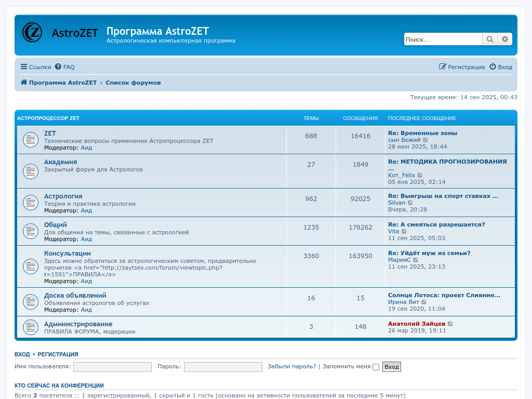View latest post icon beside Silvan
The image size is (532, 399).
[x=410, y=203]
